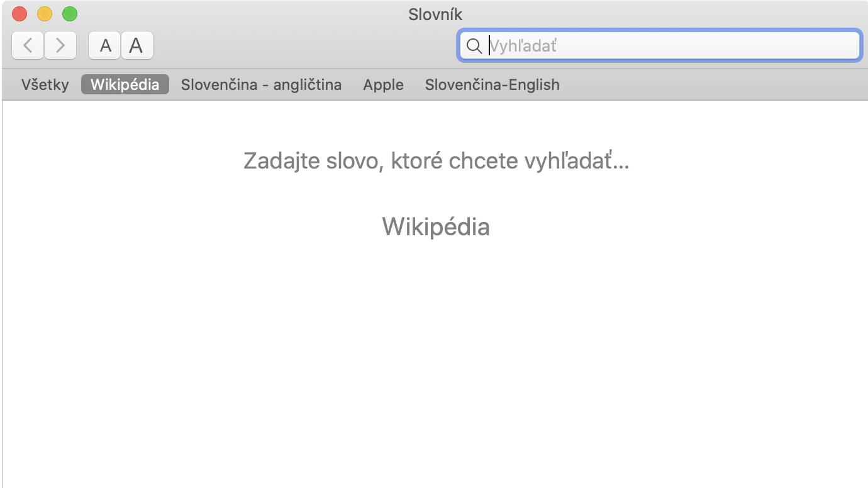
Task: Decrease text size with the small A button
Action: point(105,45)
